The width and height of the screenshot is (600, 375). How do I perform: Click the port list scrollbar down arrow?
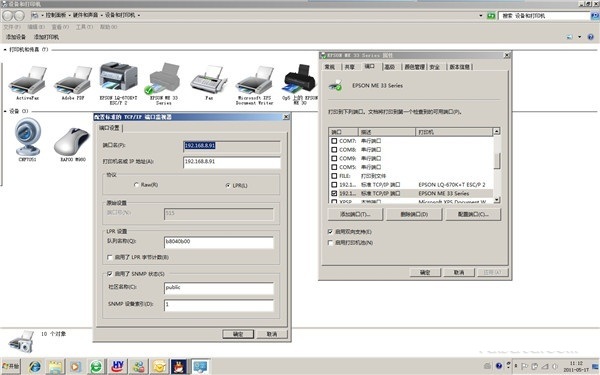[x=497, y=199]
